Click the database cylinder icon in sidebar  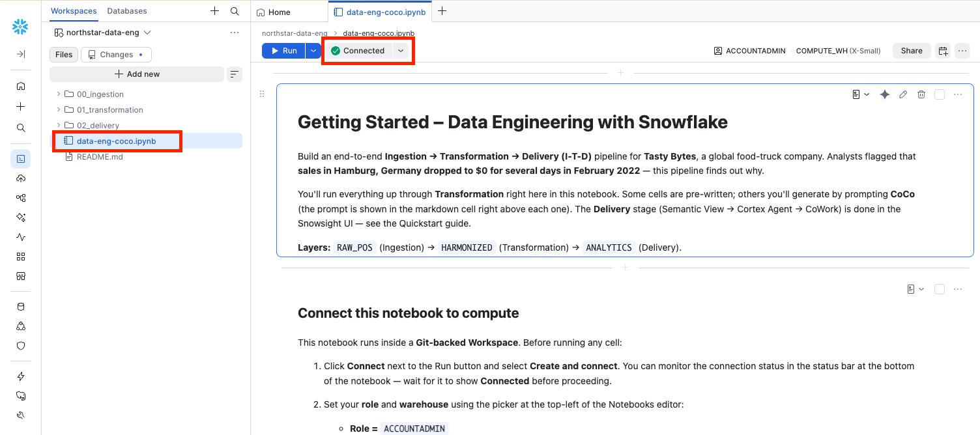click(x=21, y=307)
